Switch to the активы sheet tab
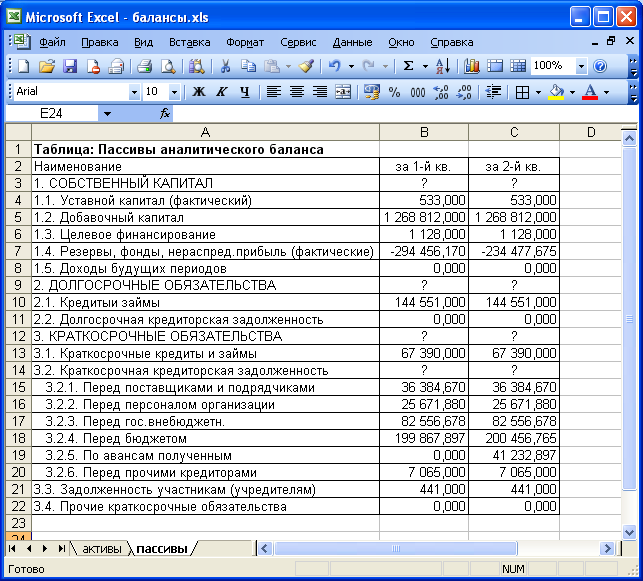Screen dimensions: 643x581 102,549
